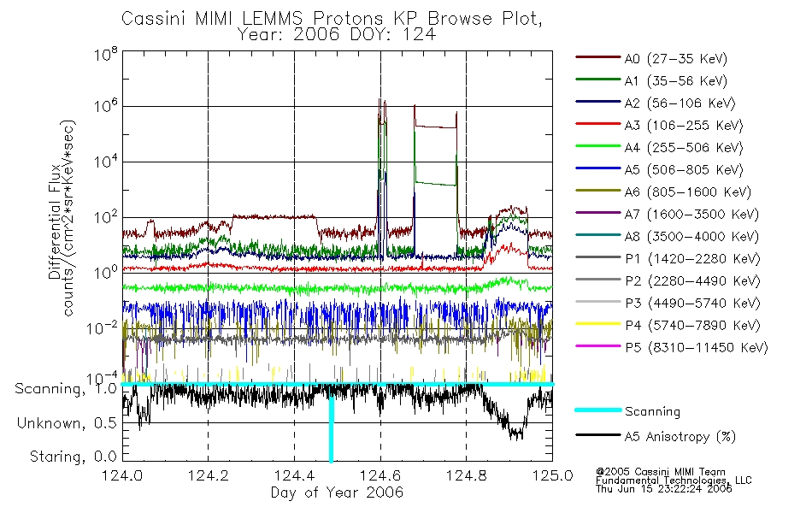Click x-axis tick label 124.2
The height and width of the screenshot is (513, 812).
[209, 475]
